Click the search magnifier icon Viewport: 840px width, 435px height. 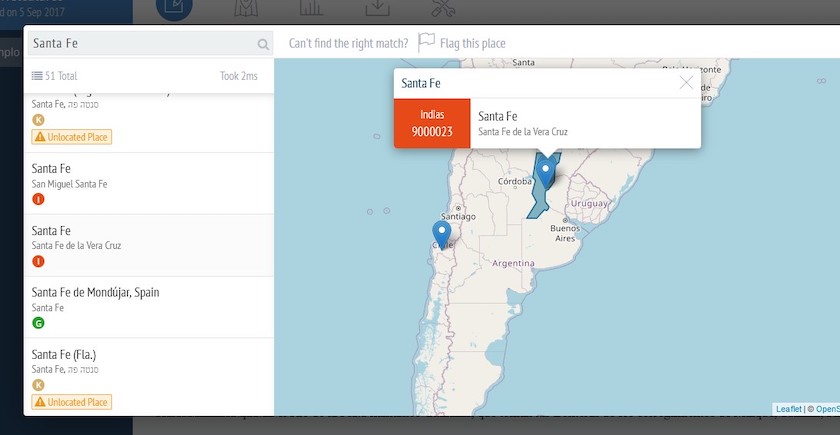263,44
